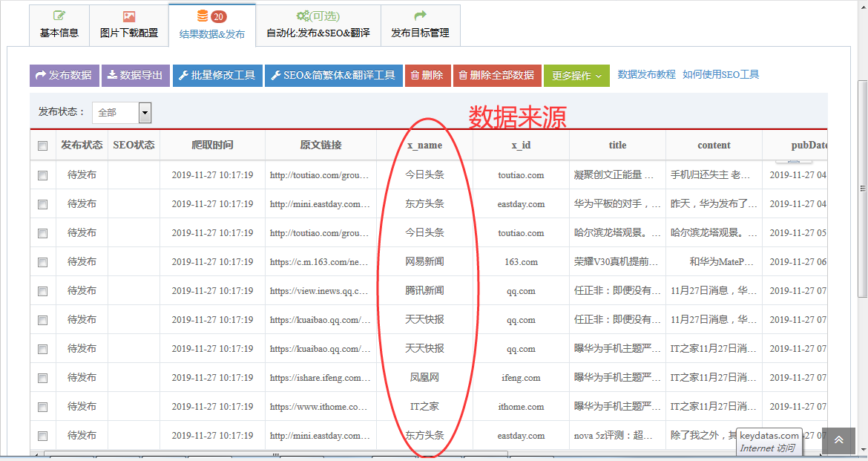868x461 pixels.
Task: Check the 凤凰网 row checkbox
Action: (x=42, y=378)
